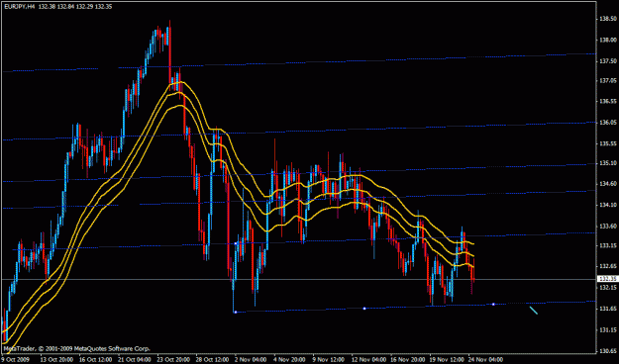The width and height of the screenshot is (619, 364).
Task: Click the 137.50 price scale value
Action: pos(608,60)
